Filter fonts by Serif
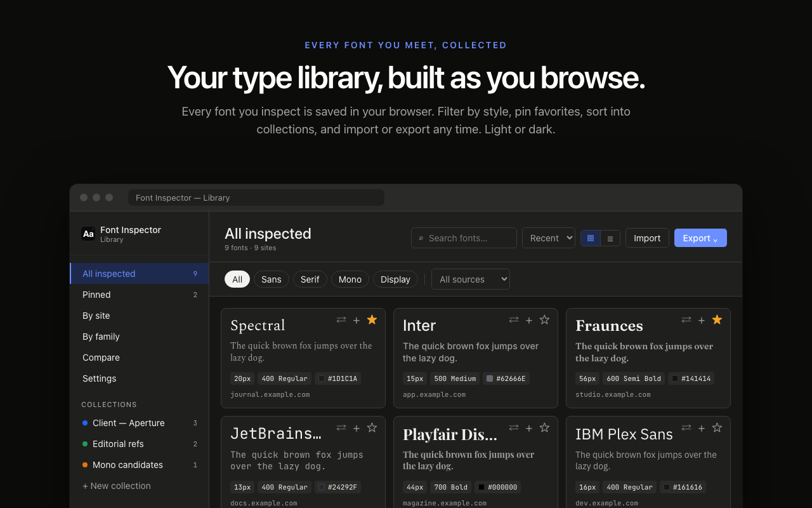Image resolution: width=812 pixels, height=508 pixels. [310, 279]
